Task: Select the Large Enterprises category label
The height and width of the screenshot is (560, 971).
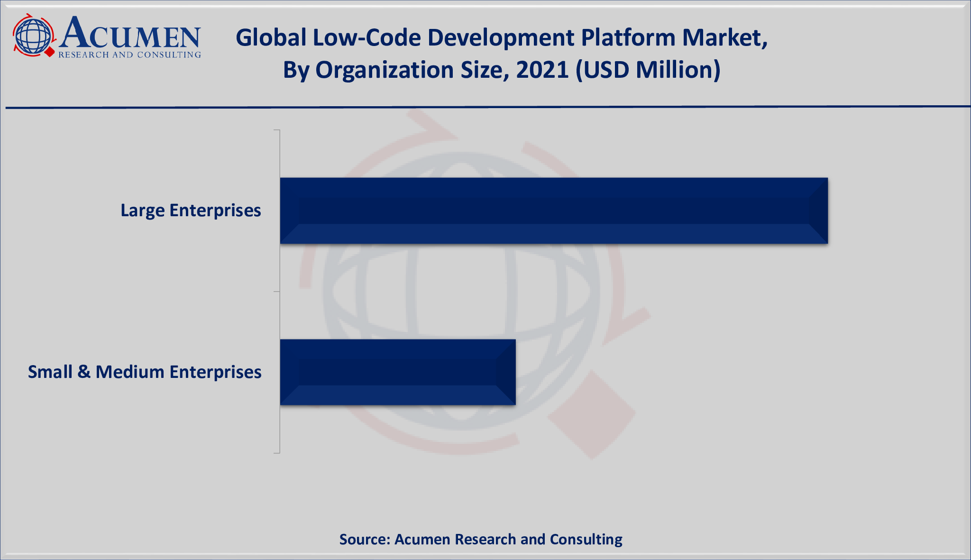Action: coord(190,211)
